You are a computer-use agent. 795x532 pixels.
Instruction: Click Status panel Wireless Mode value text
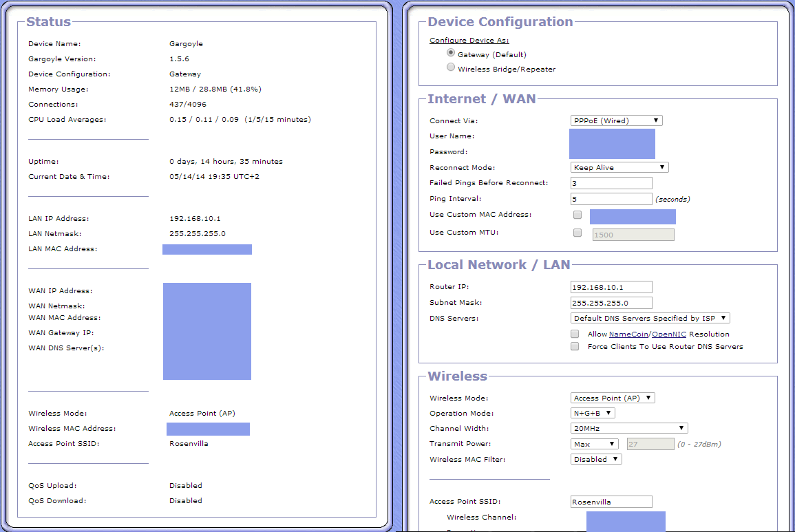pyautogui.click(x=202, y=414)
